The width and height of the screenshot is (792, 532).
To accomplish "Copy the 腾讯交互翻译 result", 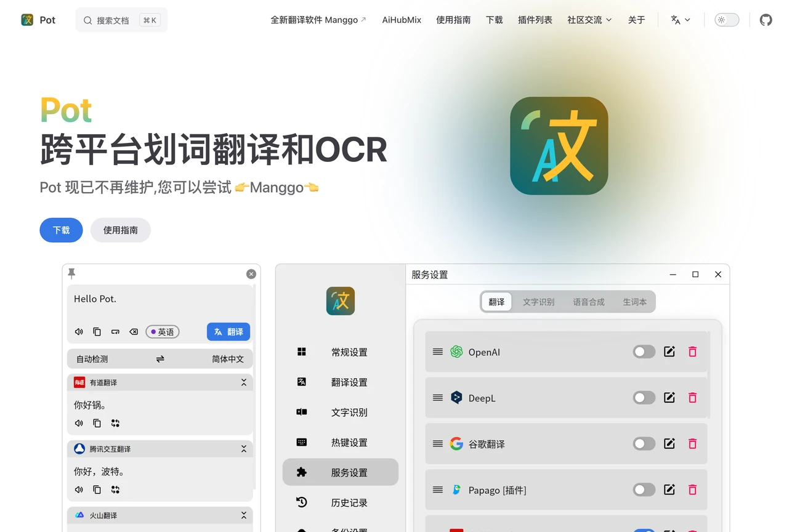I will (x=97, y=490).
